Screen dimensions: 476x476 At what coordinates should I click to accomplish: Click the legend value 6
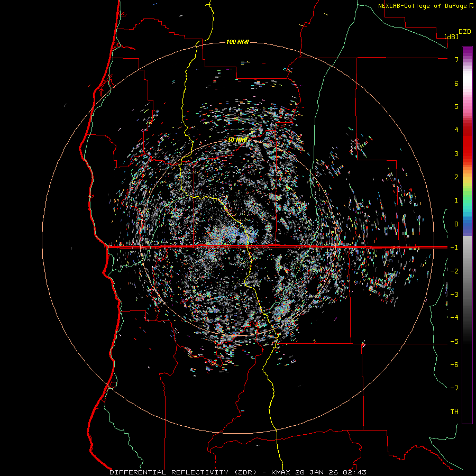(x=456, y=83)
